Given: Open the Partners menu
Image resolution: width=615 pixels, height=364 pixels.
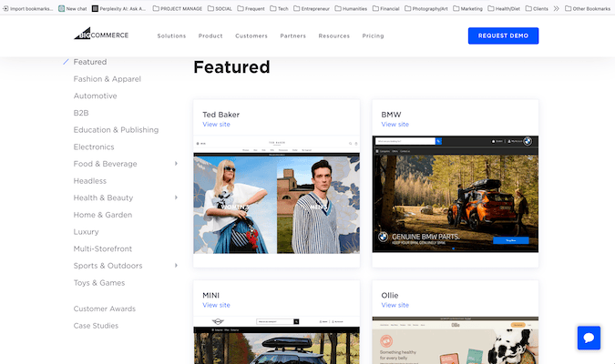Looking at the screenshot, I should click(293, 35).
